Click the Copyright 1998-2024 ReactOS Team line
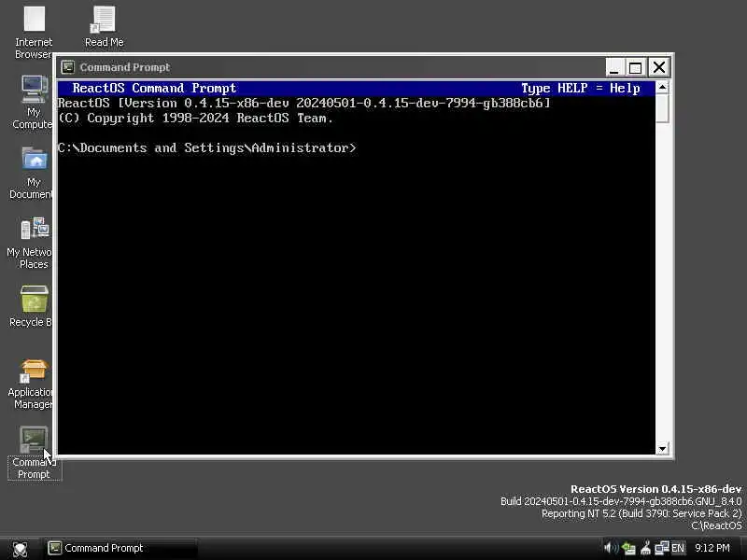 point(195,119)
